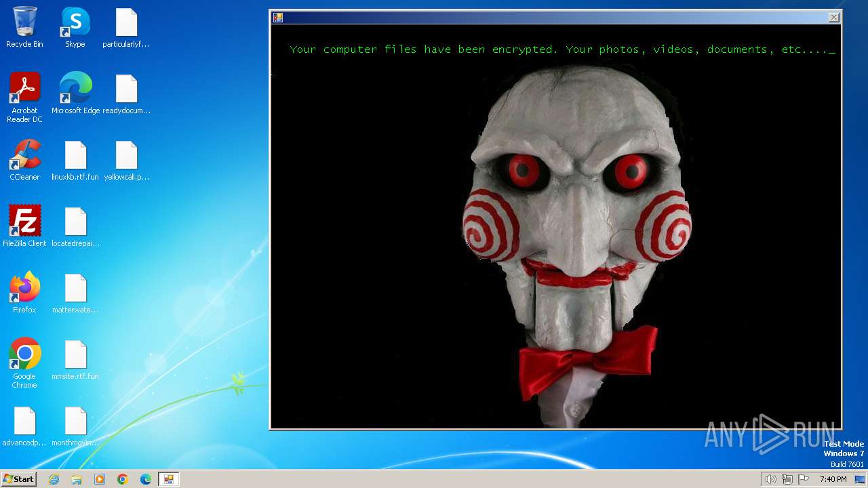Open Edge from the taskbar

click(146, 479)
